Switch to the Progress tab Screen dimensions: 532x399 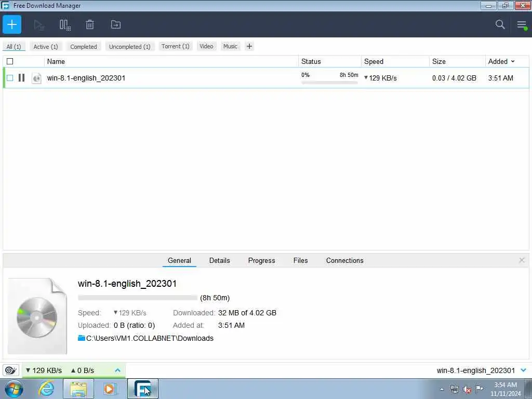pos(262,260)
